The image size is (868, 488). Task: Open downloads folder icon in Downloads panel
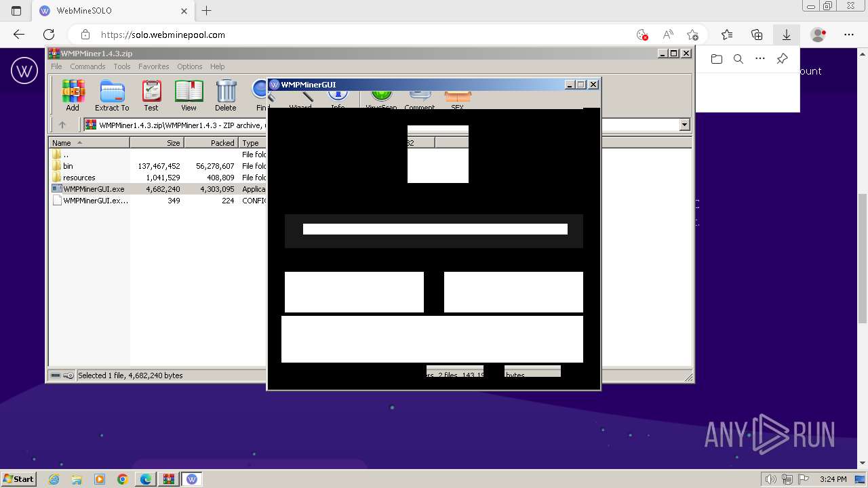[717, 59]
